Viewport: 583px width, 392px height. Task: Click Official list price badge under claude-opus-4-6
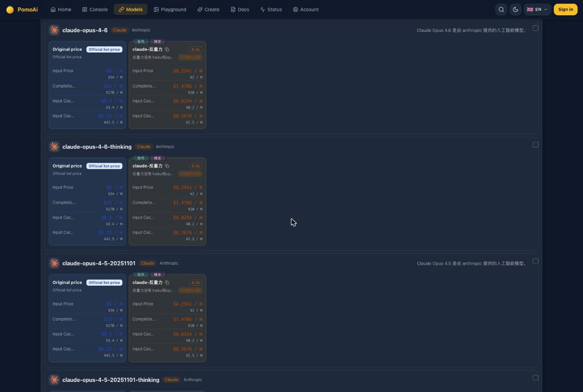[104, 49]
